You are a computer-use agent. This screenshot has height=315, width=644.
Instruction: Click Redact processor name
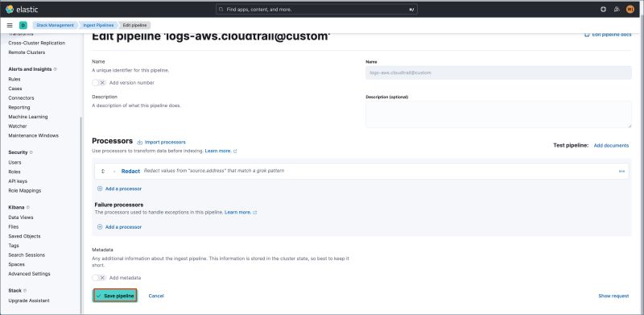130,171
